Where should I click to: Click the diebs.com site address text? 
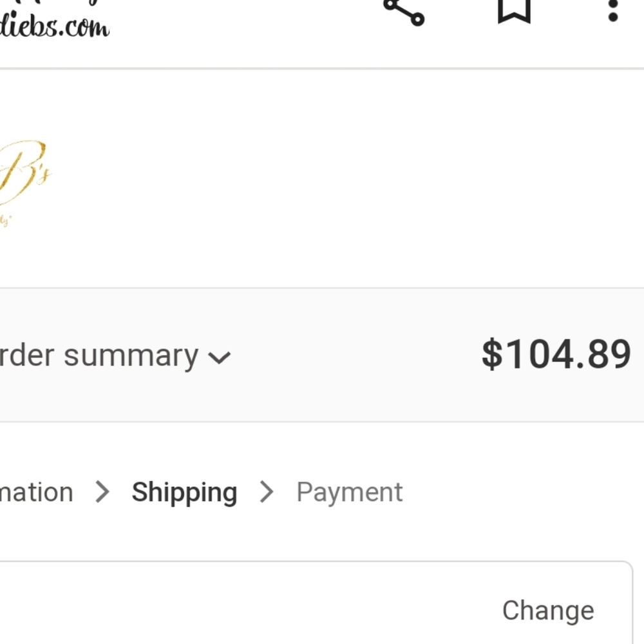[x=54, y=26]
